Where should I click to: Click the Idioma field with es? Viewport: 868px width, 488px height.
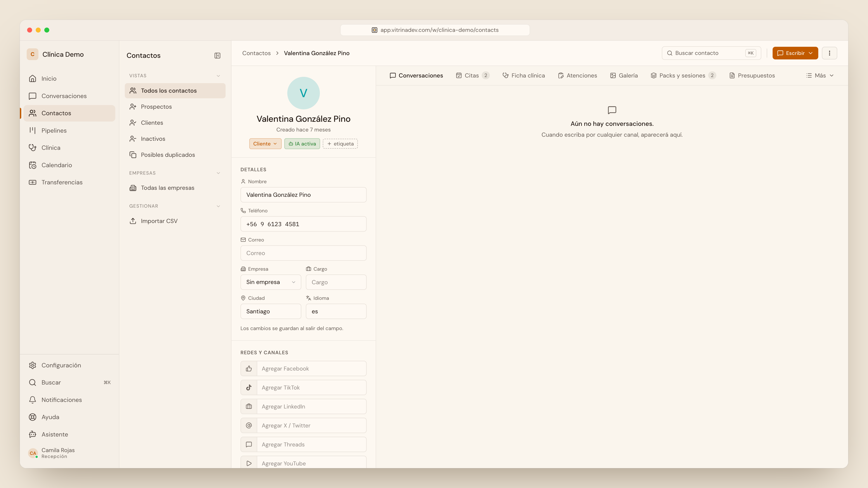pos(336,311)
